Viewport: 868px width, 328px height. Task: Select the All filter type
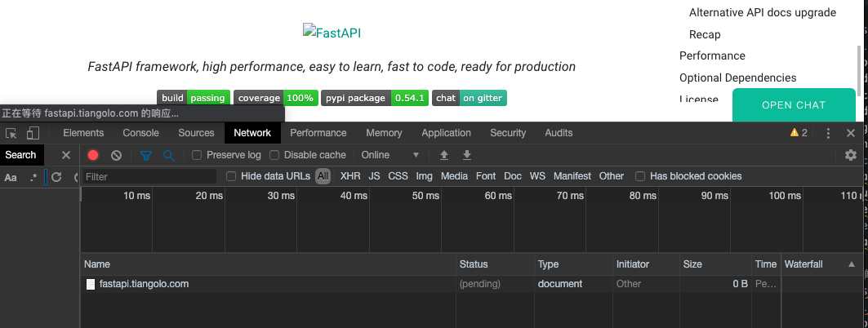point(323,176)
